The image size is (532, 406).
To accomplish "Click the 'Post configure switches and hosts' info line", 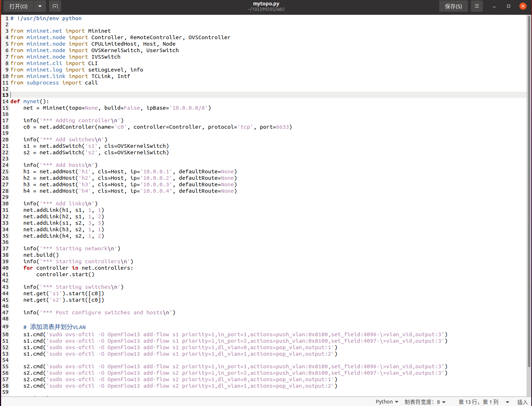I will (x=99, y=313).
